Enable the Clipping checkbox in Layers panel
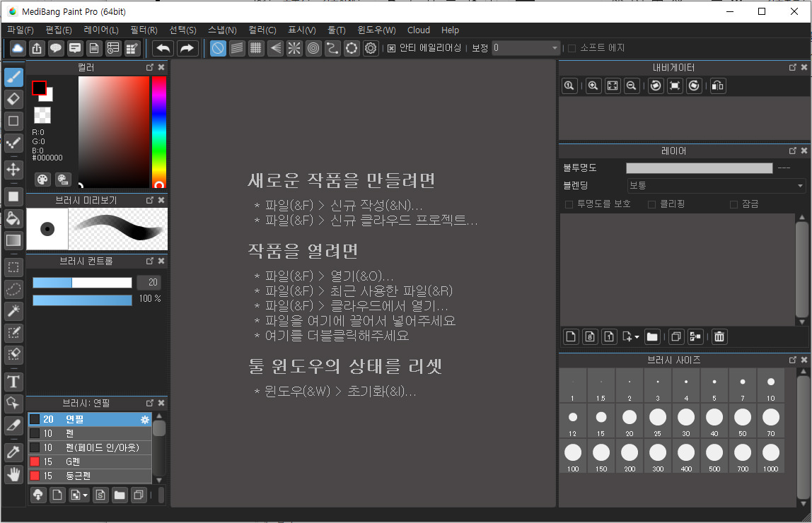 [x=651, y=204]
